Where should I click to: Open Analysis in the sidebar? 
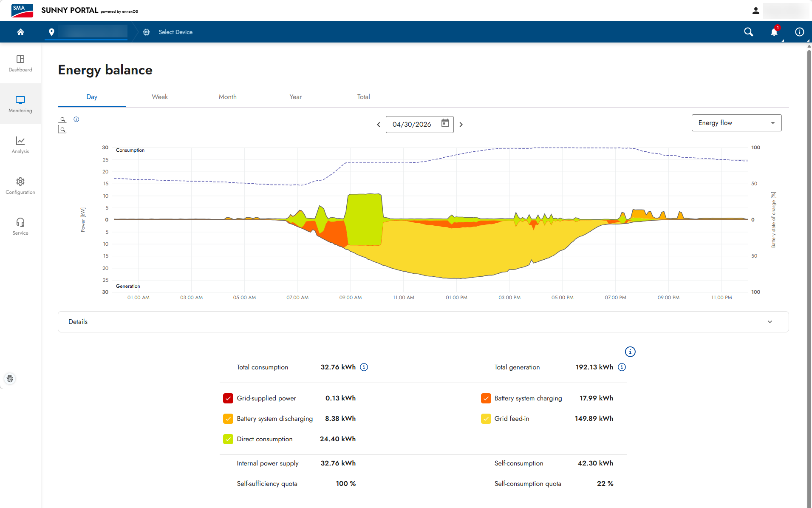click(20, 145)
